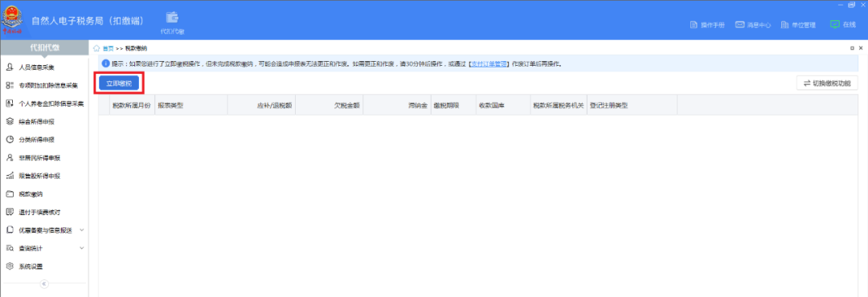Restore down the application window
The width and height of the screenshot is (868, 297).
pyautogui.click(x=851, y=5)
